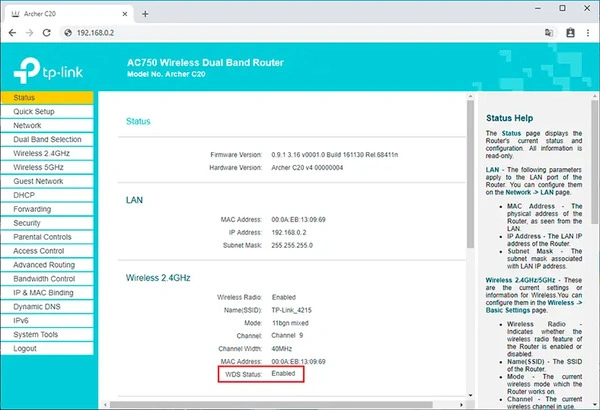The width and height of the screenshot is (600, 410).
Task: Click the LAN MAC address value
Action: (x=298, y=220)
